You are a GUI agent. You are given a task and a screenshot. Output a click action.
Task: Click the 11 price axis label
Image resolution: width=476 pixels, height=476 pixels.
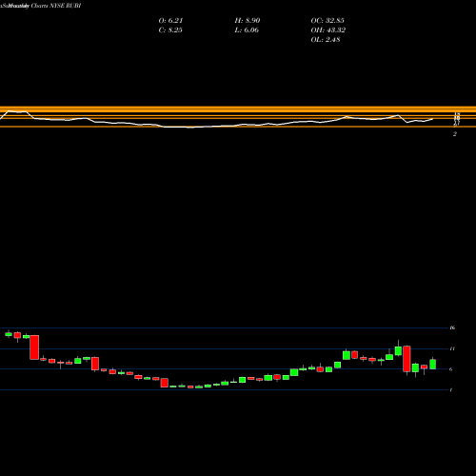[452, 348]
